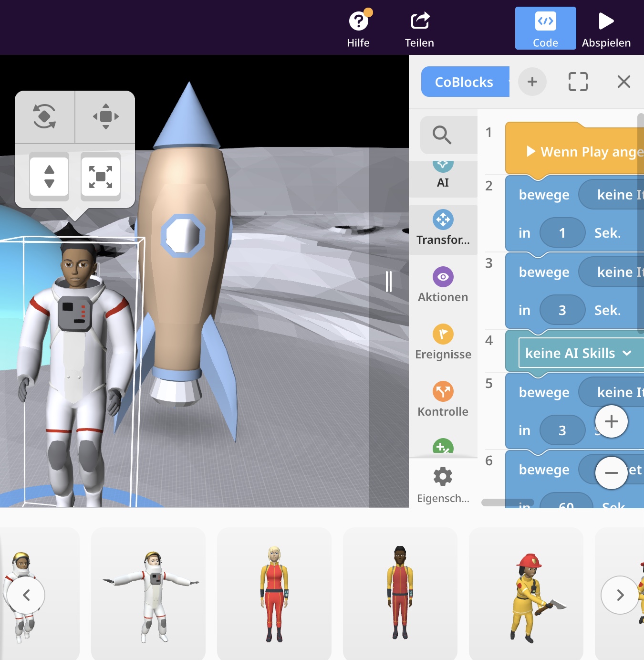Open Eigenschaften settings gear
This screenshot has width=644, height=660.
tap(443, 484)
